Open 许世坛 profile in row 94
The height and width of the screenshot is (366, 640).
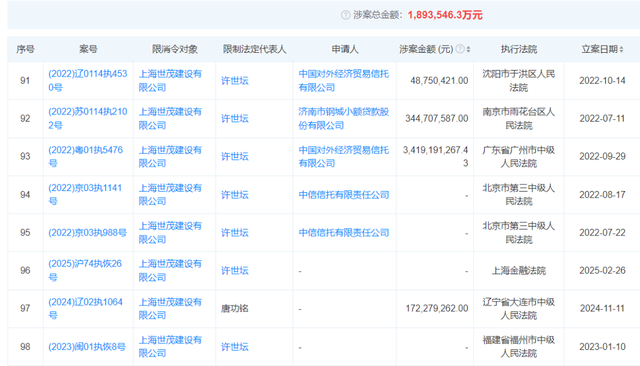tap(235, 195)
